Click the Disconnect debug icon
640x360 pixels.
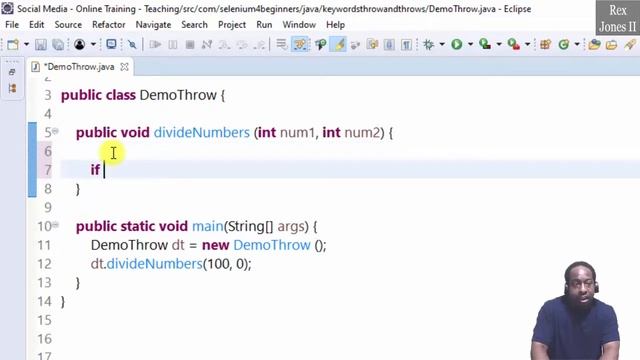tap(207, 44)
